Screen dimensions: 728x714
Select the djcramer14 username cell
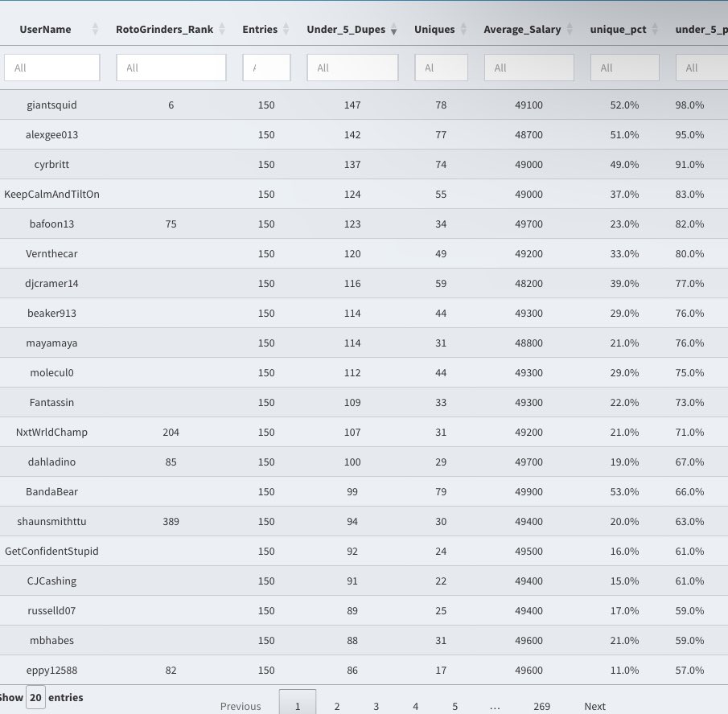click(52, 283)
